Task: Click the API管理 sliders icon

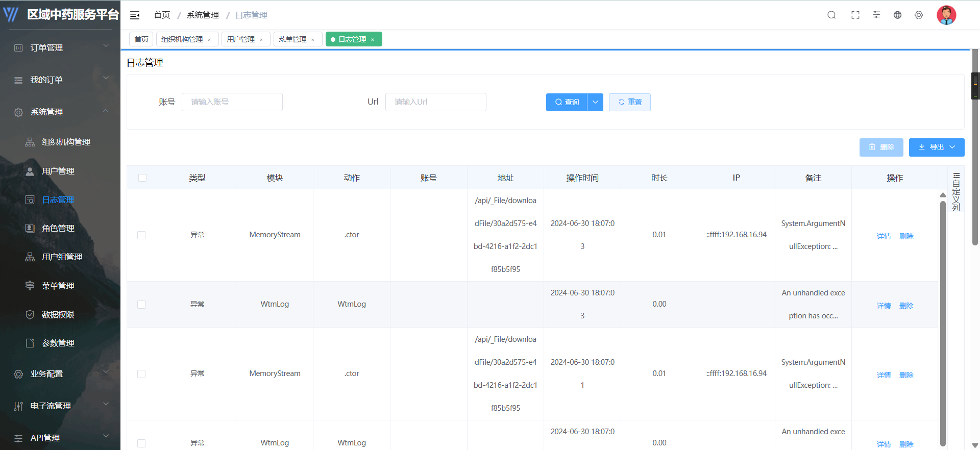Action: tap(18, 438)
